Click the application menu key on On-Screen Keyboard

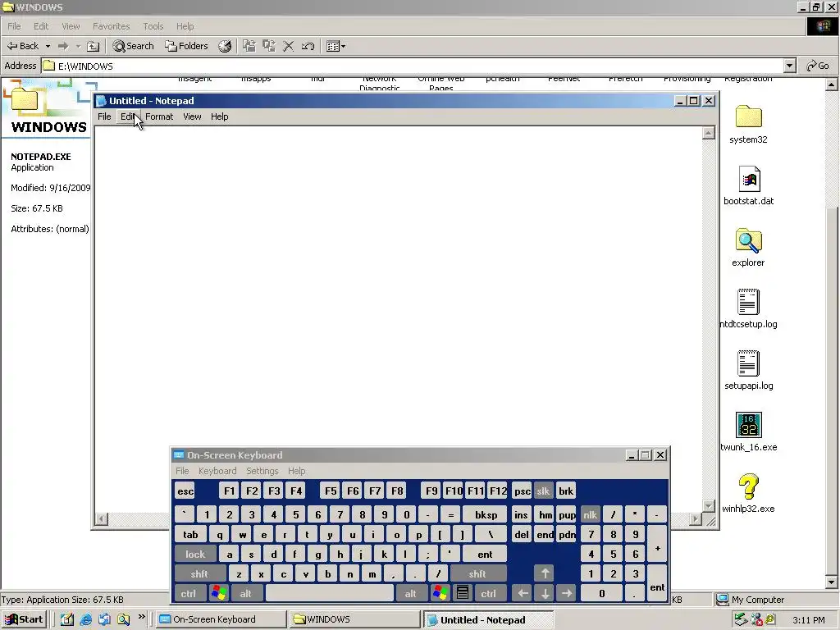[463, 593]
